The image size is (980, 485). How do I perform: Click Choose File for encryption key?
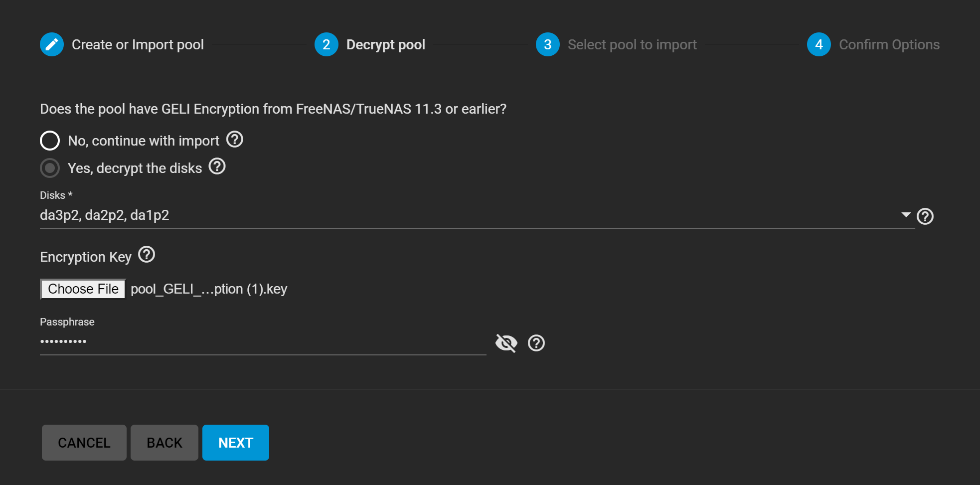point(83,289)
